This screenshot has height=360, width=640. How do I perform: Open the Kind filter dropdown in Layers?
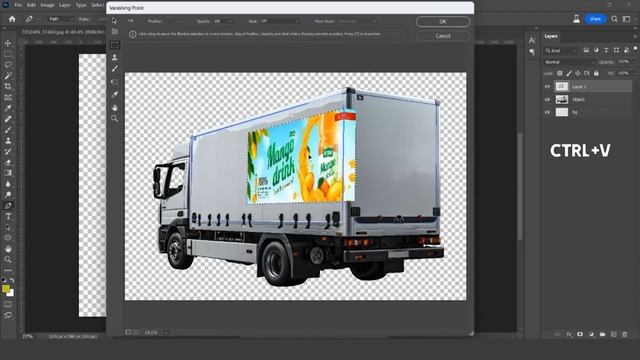pos(562,51)
